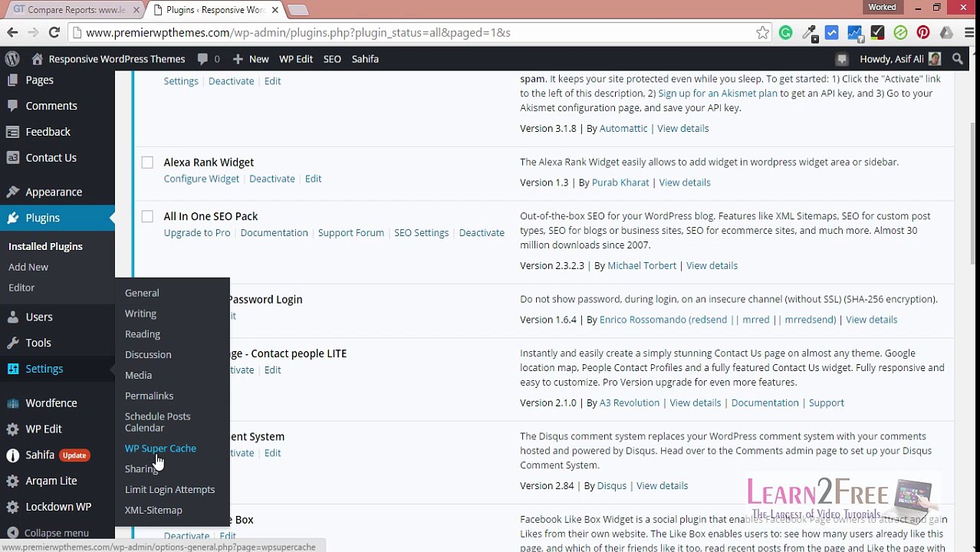Screen dimensions: 980x552
Task: Open WP Super Cache settings
Action: tap(160, 449)
